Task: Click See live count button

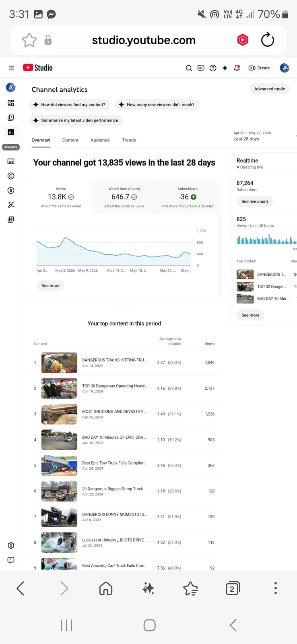Action: pyautogui.click(x=255, y=202)
